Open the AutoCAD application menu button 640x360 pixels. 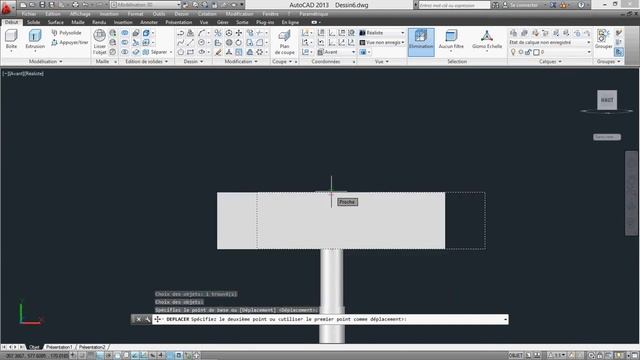[7, 7]
